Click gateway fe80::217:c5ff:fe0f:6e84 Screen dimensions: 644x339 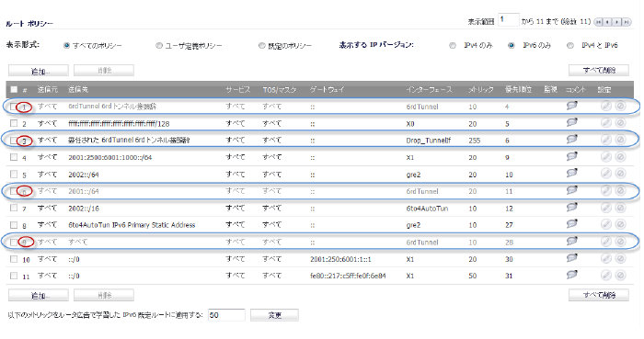pos(348,276)
